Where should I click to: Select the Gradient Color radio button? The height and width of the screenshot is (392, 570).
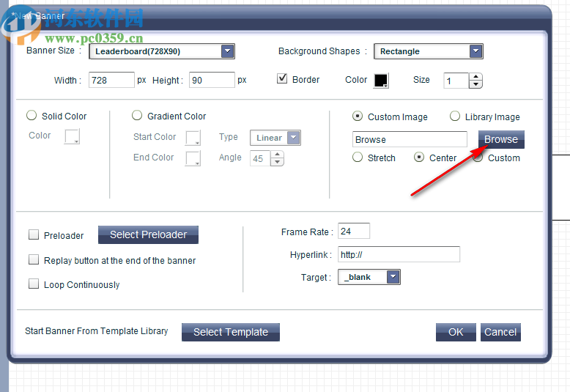pyautogui.click(x=137, y=116)
